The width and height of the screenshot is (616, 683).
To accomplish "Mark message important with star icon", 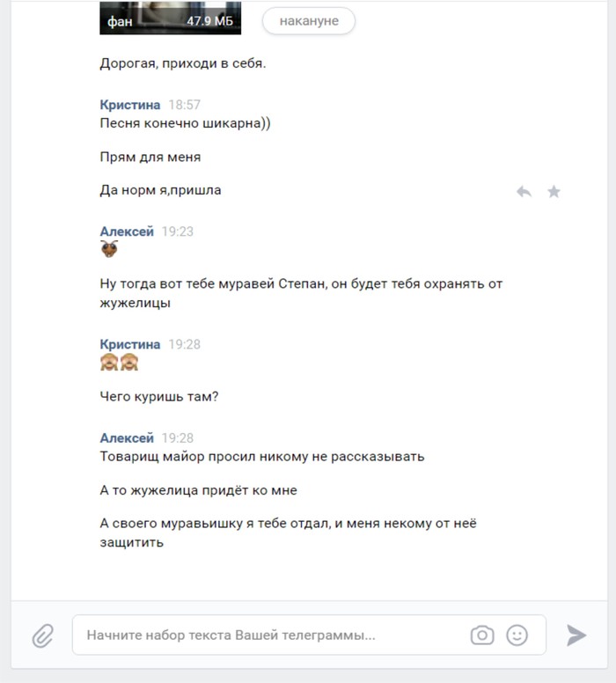I will (554, 192).
